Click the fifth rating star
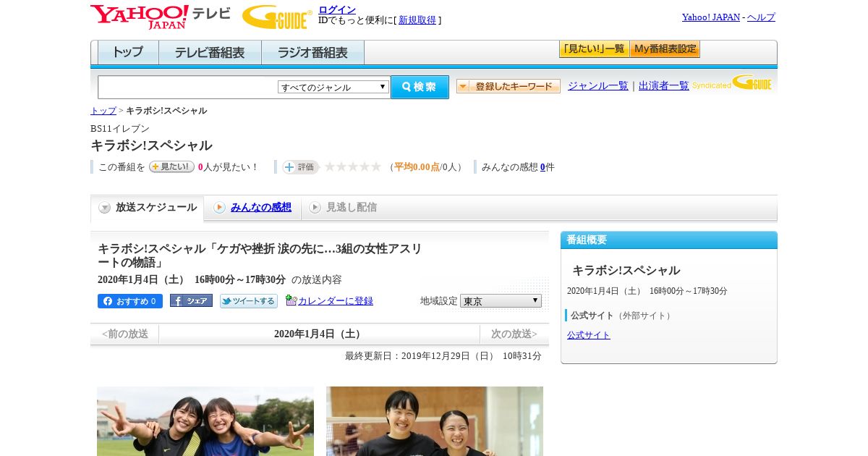The width and height of the screenshot is (868, 456). (x=376, y=166)
